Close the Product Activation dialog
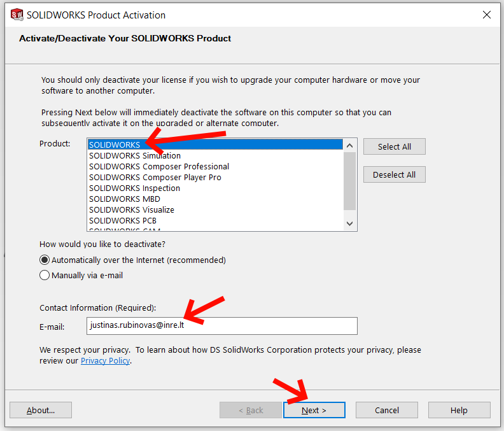Viewport: 504px width, 431px height. click(x=487, y=15)
